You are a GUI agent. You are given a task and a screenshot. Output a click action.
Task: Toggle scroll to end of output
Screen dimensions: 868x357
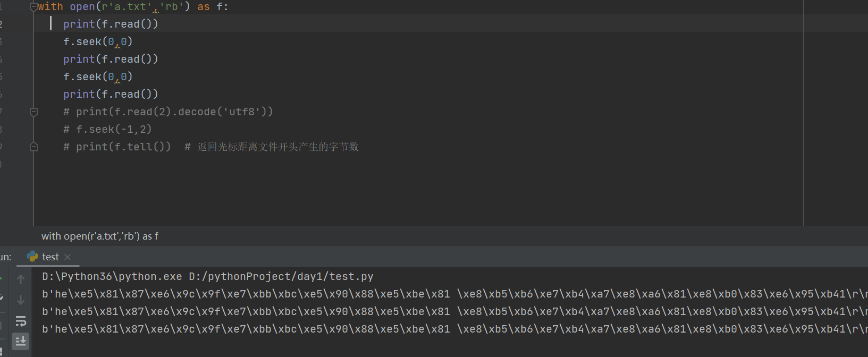click(21, 341)
